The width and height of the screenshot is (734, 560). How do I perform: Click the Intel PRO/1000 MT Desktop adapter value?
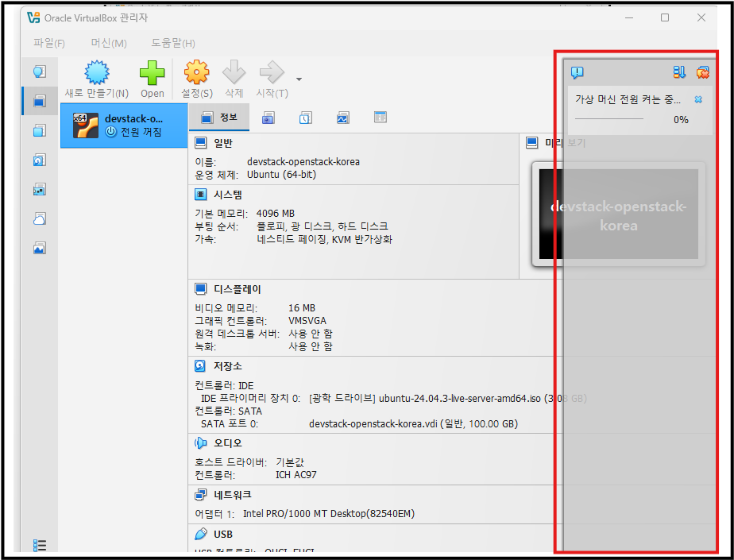point(329,514)
